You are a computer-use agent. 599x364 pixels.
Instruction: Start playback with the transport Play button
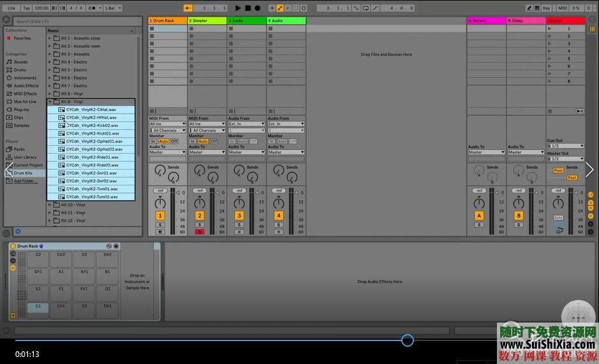[238, 8]
